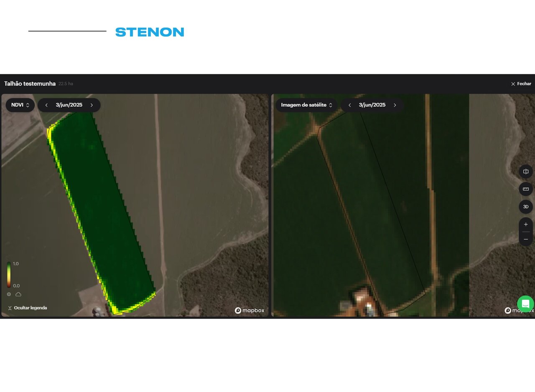The height and width of the screenshot is (392, 535).
Task: Open the NDVI layer dropdown
Action: [20, 105]
